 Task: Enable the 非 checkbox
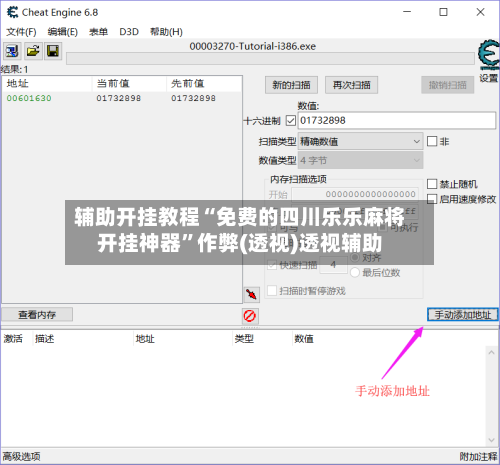432,141
